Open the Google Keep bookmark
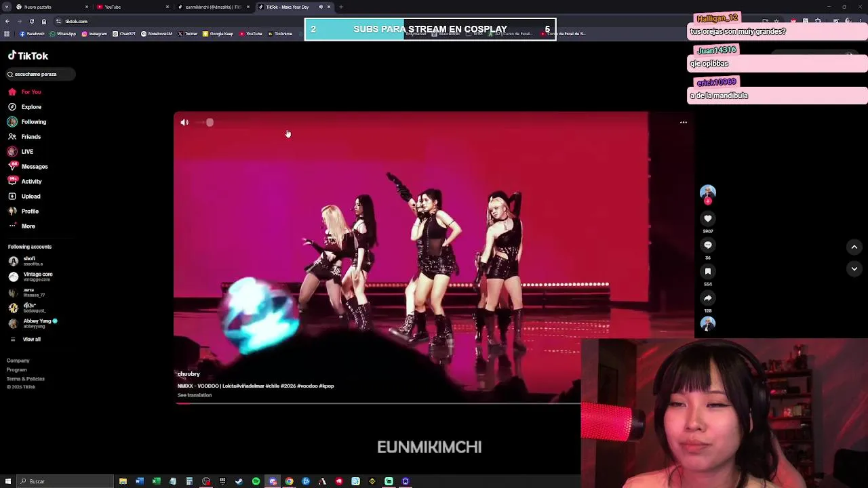Viewport: 868px width, 488px height. coord(219,33)
